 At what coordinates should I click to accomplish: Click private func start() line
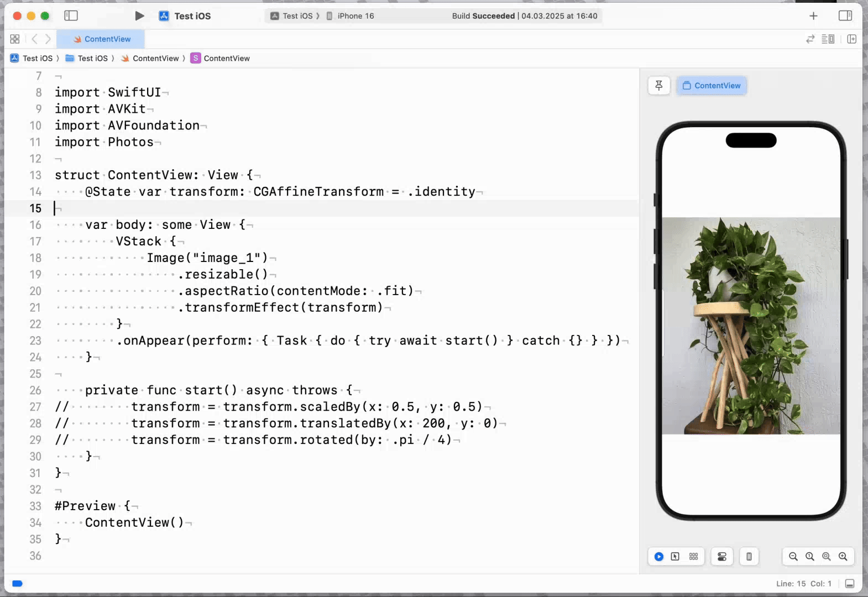[219, 390]
